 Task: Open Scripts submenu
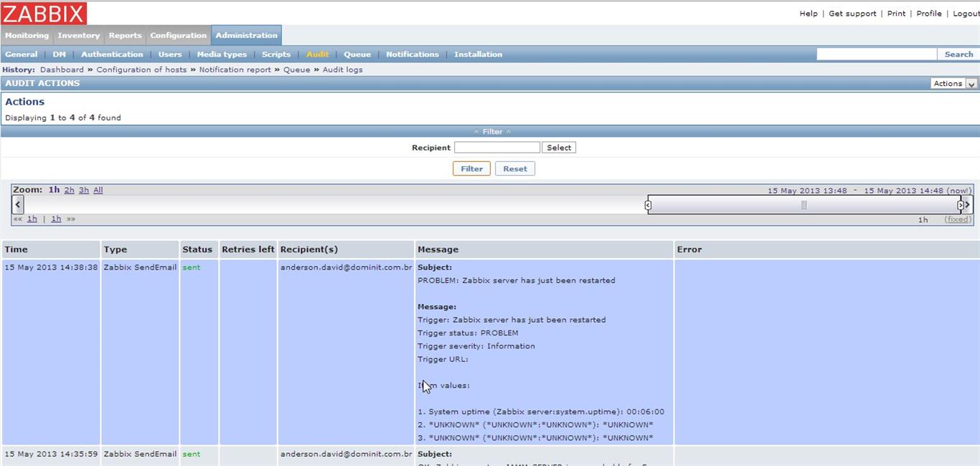click(276, 54)
